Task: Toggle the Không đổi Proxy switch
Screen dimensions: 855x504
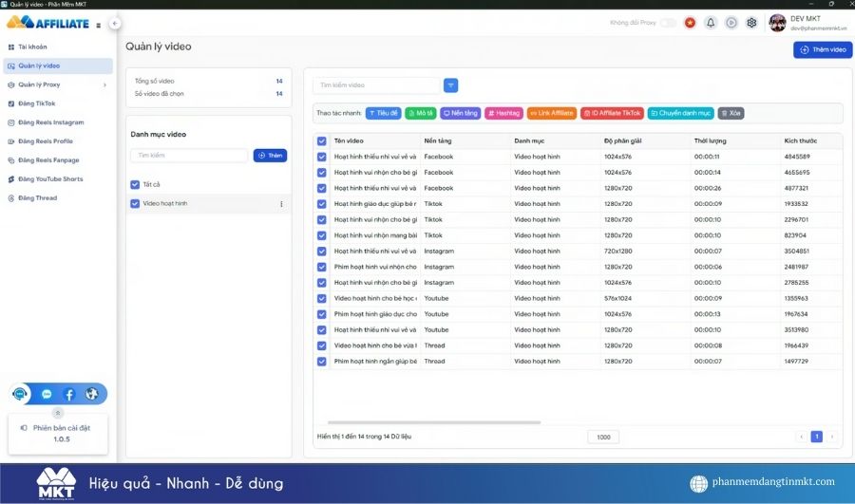Action: [669, 23]
